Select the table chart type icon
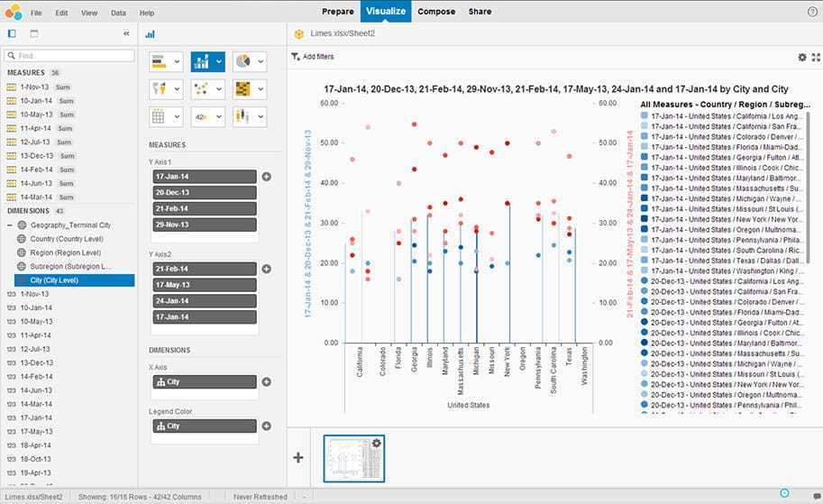The height and width of the screenshot is (504, 823). tap(158, 116)
